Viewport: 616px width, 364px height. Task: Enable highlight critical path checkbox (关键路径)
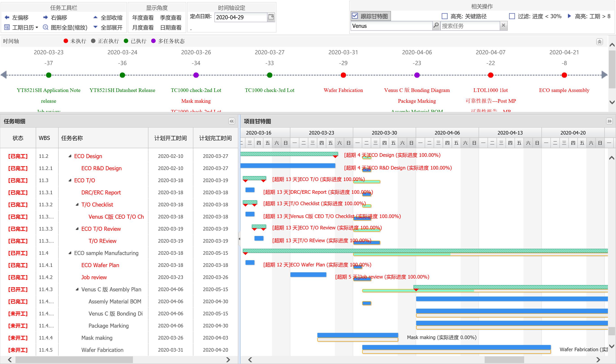coord(445,16)
